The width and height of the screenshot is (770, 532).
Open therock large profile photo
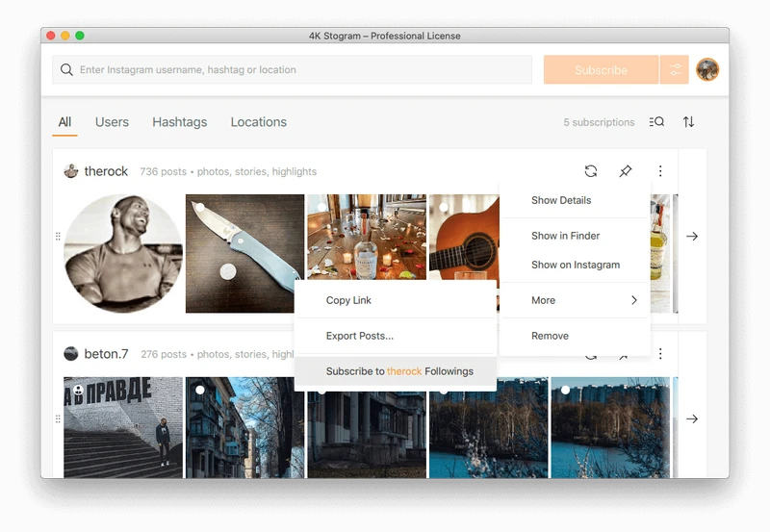pyautogui.click(x=123, y=253)
